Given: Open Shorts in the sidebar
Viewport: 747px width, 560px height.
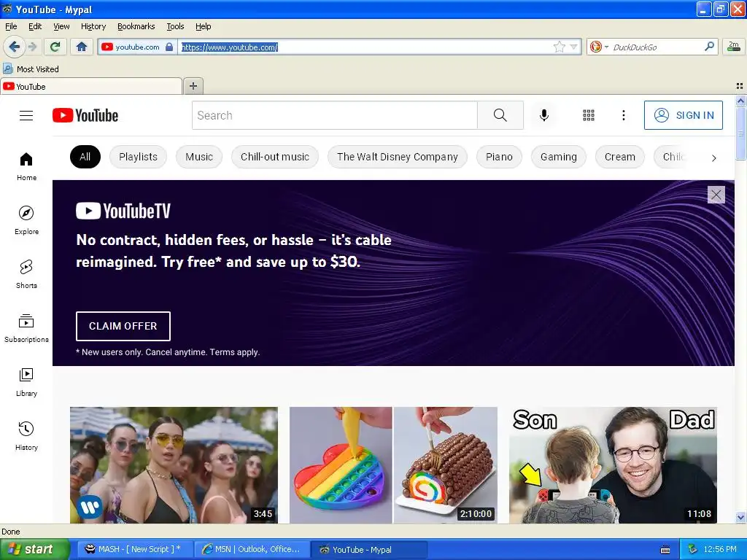Looking at the screenshot, I should pyautogui.click(x=26, y=274).
